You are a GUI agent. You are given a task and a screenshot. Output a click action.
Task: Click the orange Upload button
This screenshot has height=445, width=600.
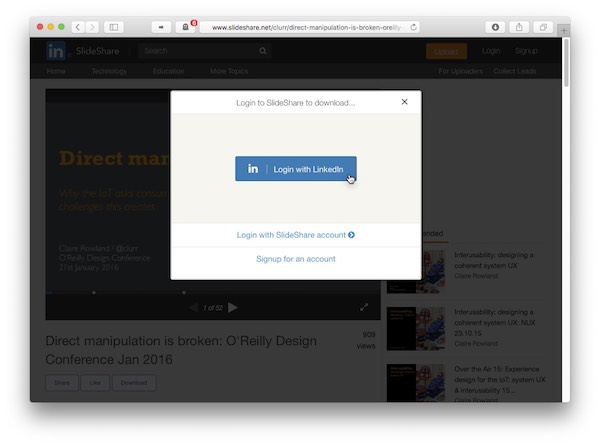pos(446,51)
